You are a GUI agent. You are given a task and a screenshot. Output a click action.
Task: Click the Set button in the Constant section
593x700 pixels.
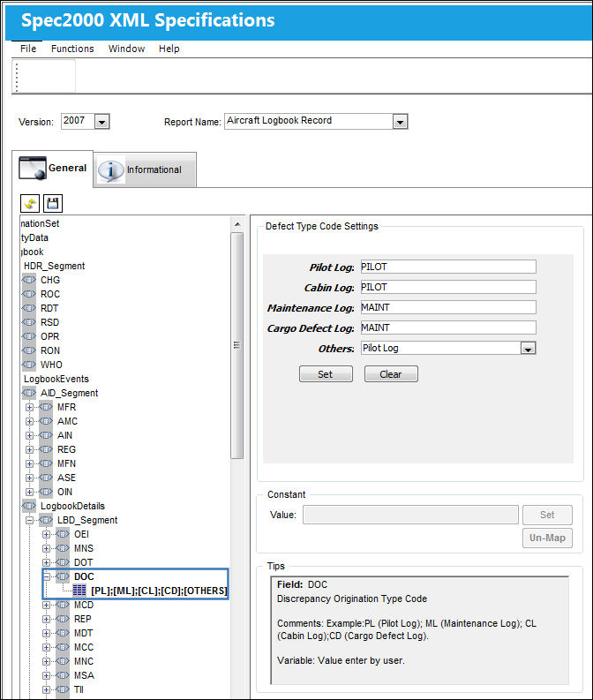[x=547, y=515]
